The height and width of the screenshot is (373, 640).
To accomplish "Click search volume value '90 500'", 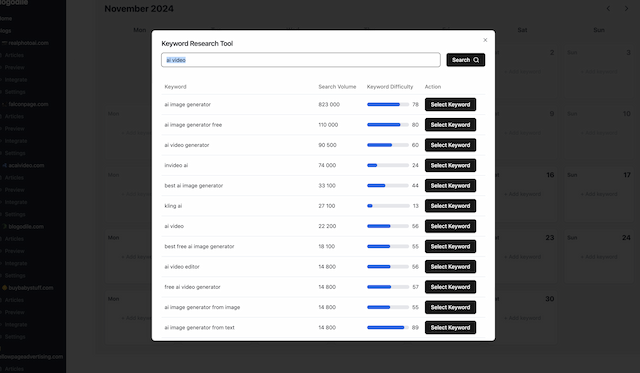I will click(327, 145).
